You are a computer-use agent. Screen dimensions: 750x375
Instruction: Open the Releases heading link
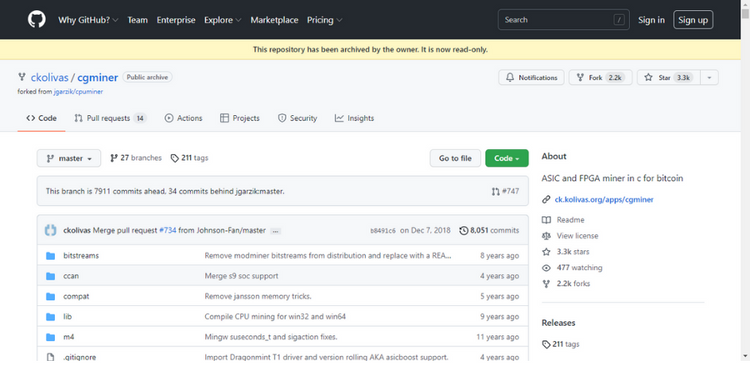(x=558, y=323)
